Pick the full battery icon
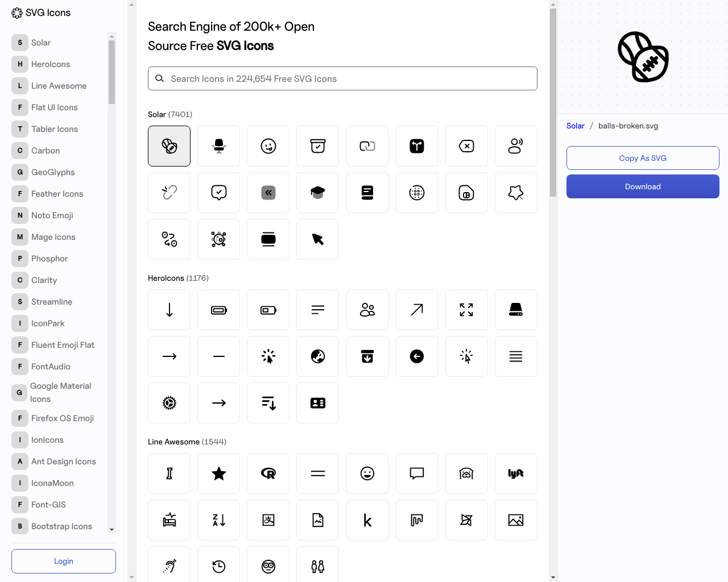The image size is (728, 582). 218,310
